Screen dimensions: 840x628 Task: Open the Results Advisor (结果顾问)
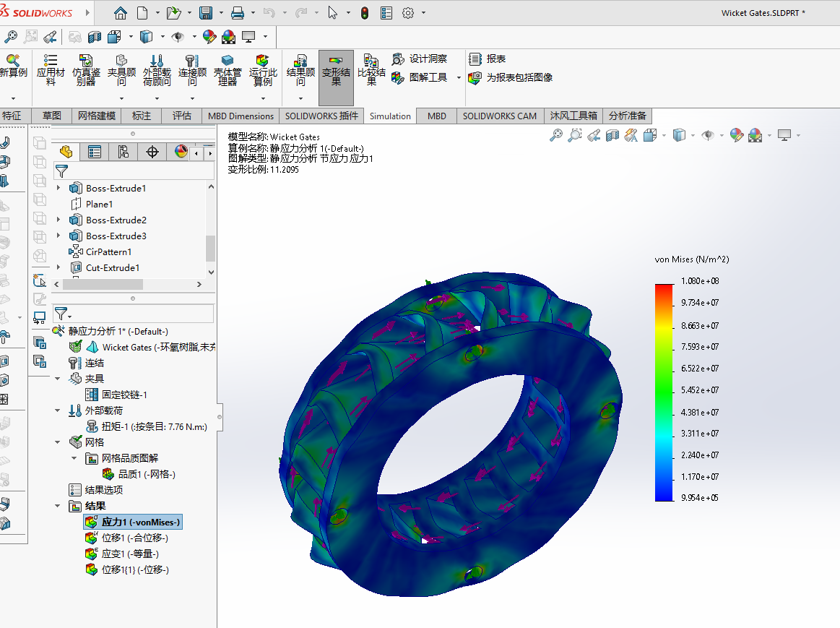pos(300,70)
